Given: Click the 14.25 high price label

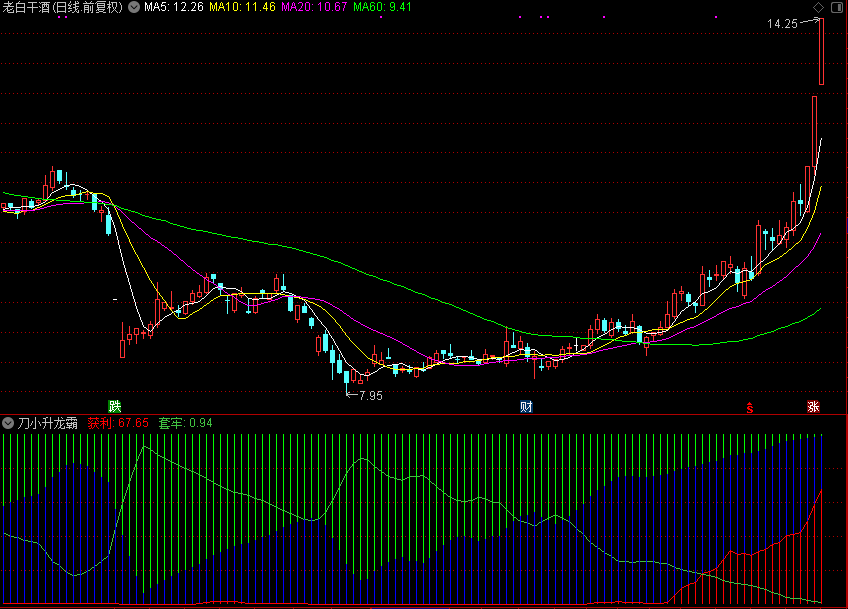Looking at the screenshot, I should (x=782, y=24).
